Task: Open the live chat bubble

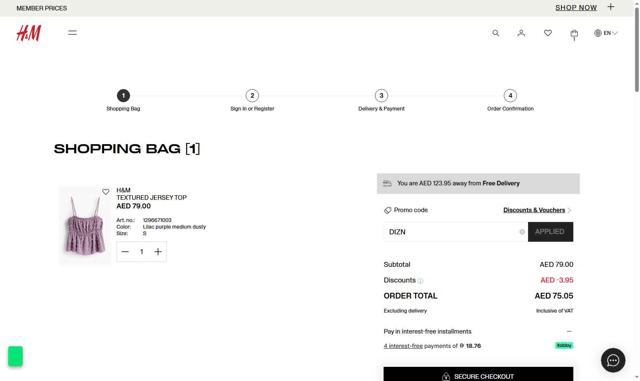Action: 613,360
